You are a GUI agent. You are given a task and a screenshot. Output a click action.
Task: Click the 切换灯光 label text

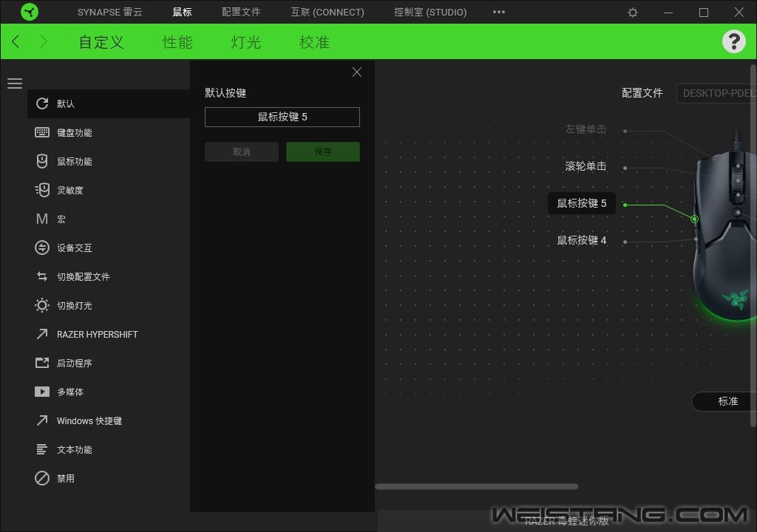tap(75, 306)
